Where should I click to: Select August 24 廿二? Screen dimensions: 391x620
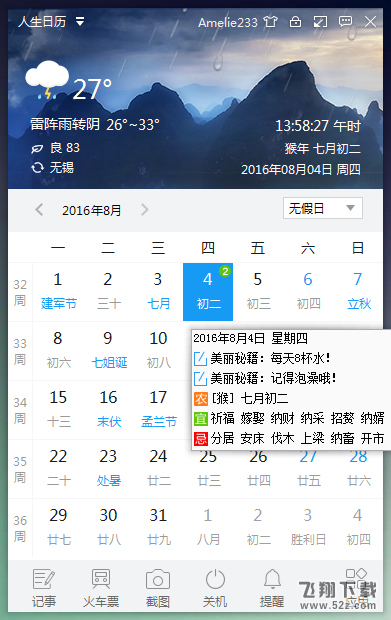click(x=158, y=469)
